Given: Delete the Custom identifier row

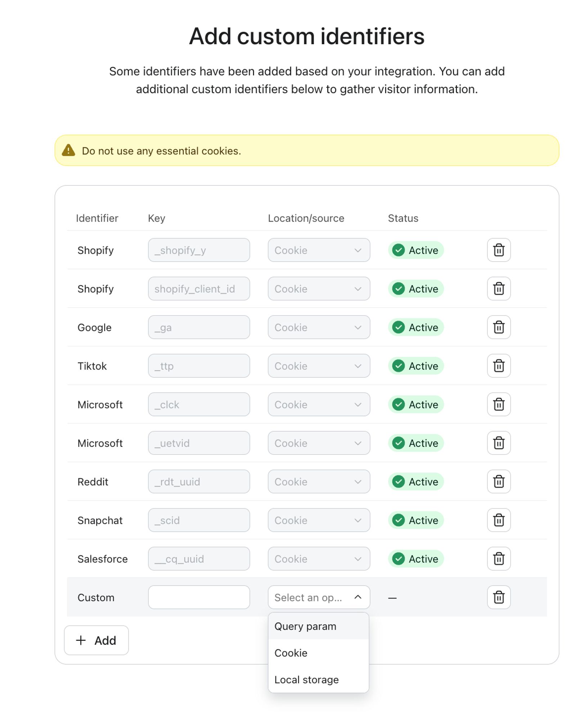Looking at the screenshot, I should [x=499, y=597].
